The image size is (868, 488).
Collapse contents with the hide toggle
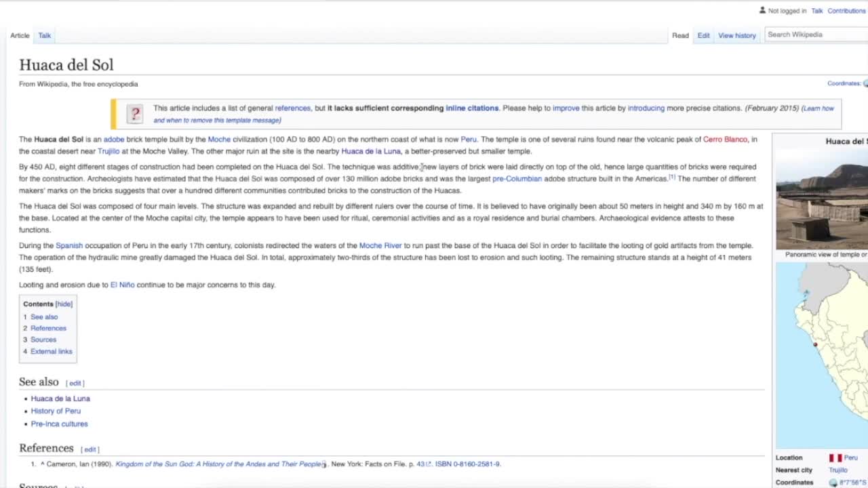coord(64,304)
